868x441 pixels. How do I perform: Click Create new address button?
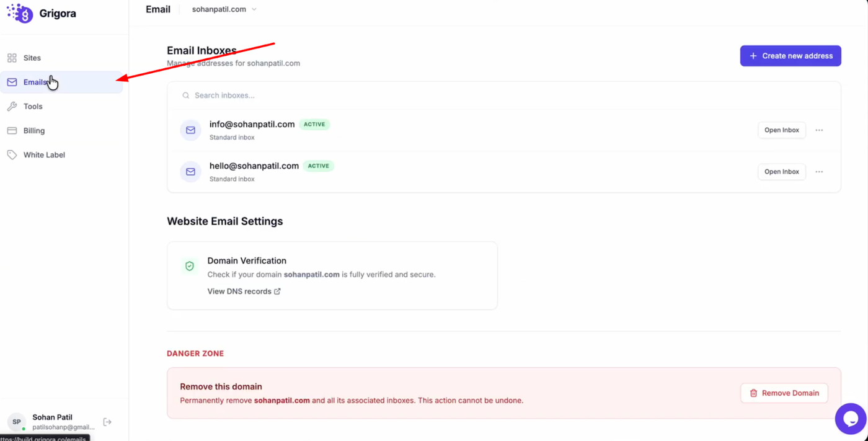click(790, 56)
